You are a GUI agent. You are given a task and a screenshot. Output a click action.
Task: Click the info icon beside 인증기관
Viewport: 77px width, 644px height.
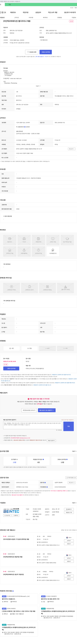(x=45, y=482)
